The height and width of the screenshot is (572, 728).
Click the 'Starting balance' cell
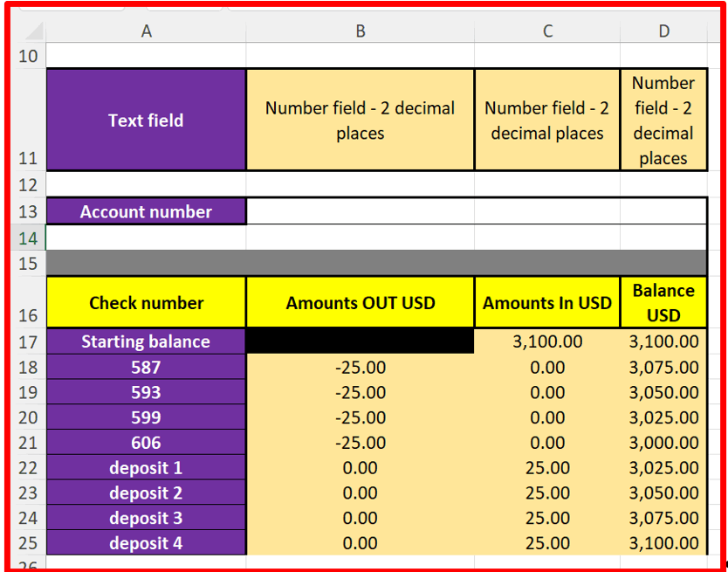coord(147,341)
